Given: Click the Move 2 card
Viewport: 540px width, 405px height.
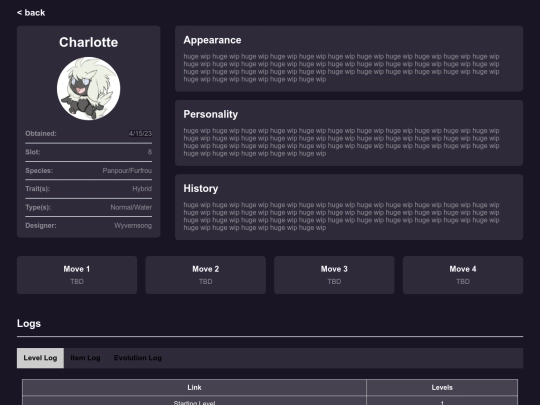Looking at the screenshot, I should click(x=206, y=275).
